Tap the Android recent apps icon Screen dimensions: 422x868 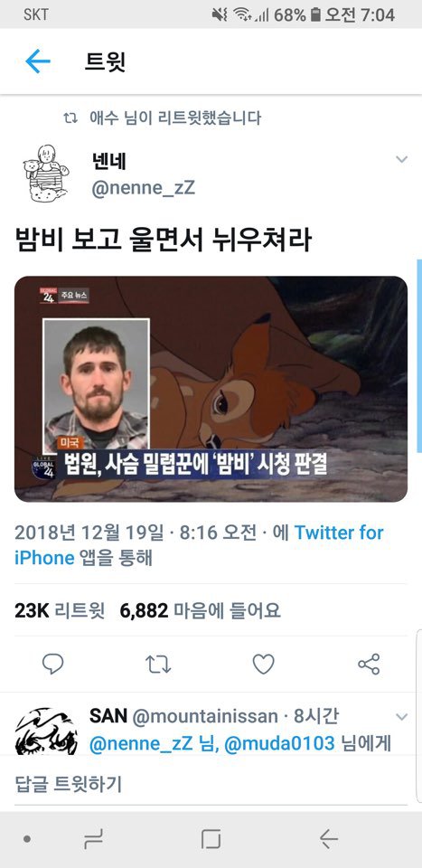coord(93,839)
